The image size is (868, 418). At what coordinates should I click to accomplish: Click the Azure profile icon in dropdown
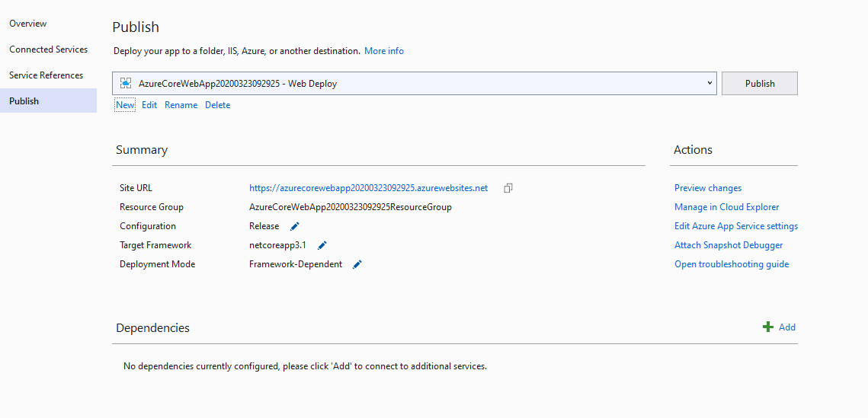coord(126,84)
